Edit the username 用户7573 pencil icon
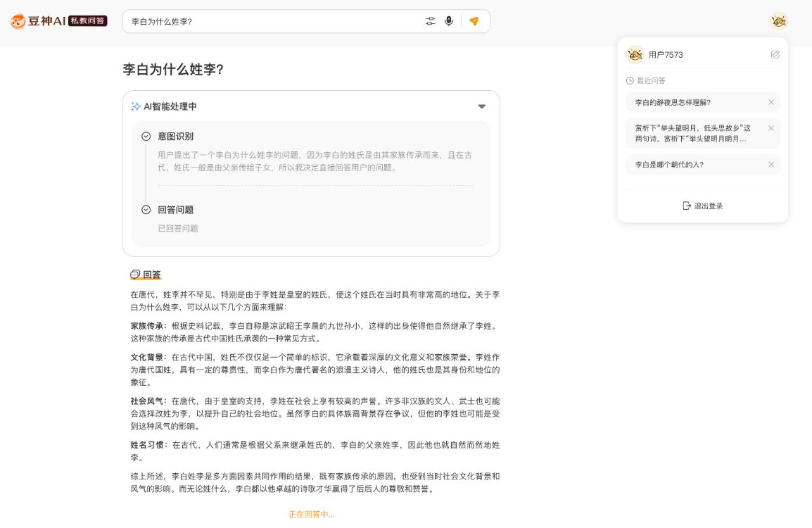This screenshot has width=812, height=528. [775, 54]
